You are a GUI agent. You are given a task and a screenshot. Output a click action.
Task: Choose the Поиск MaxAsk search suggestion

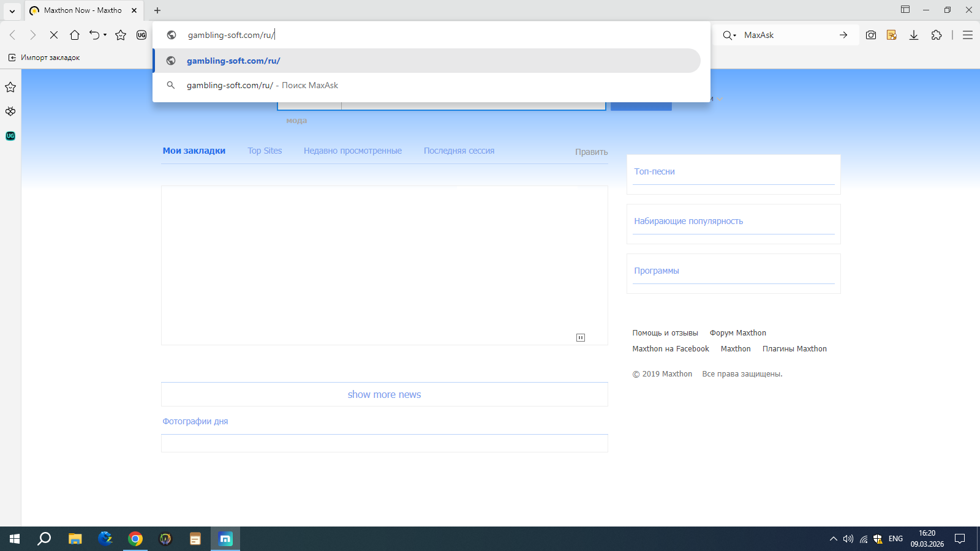click(x=427, y=85)
